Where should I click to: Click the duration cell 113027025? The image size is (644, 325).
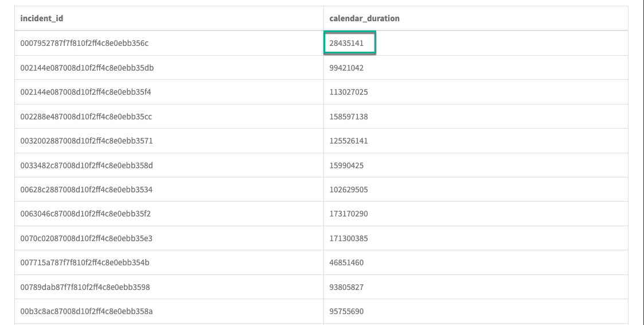click(349, 92)
